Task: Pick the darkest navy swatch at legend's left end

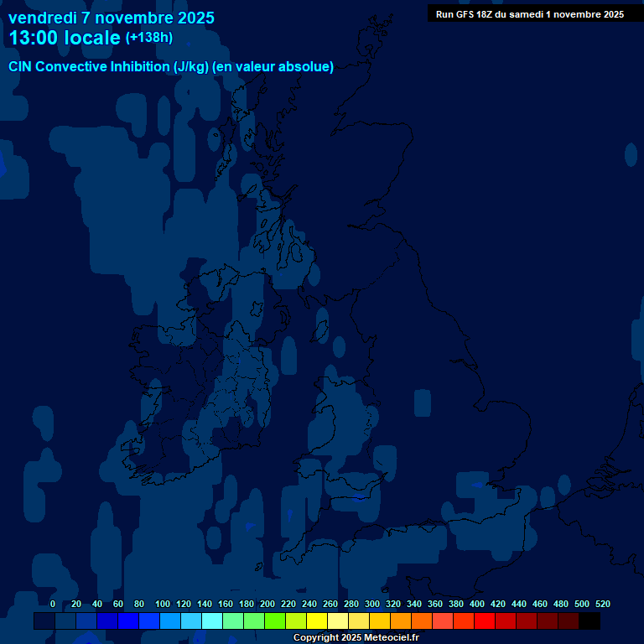Action: click(x=44, y=621)
